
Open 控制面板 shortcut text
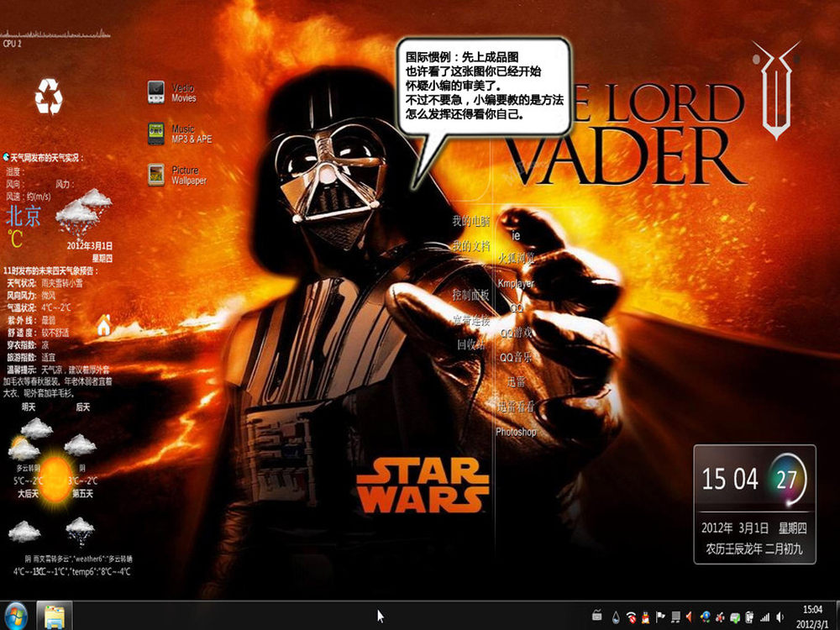click(x=470, y=295)
